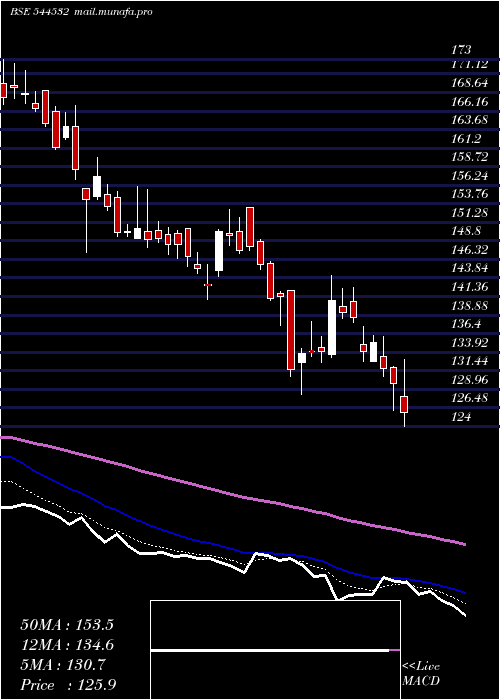Viewport: 500px width, 700px height.
Task: Click the mail.munafa.pro watermark label
Action: click(112, 12)
